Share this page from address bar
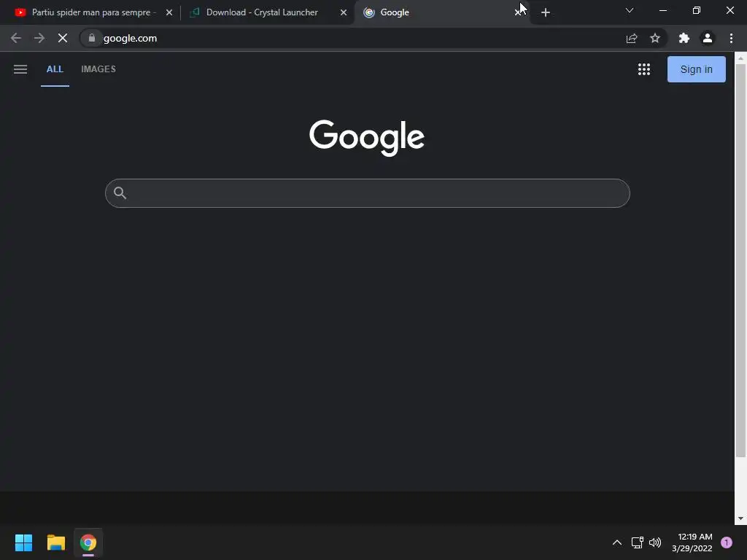The image size is (747, 560). coord(632,38)
